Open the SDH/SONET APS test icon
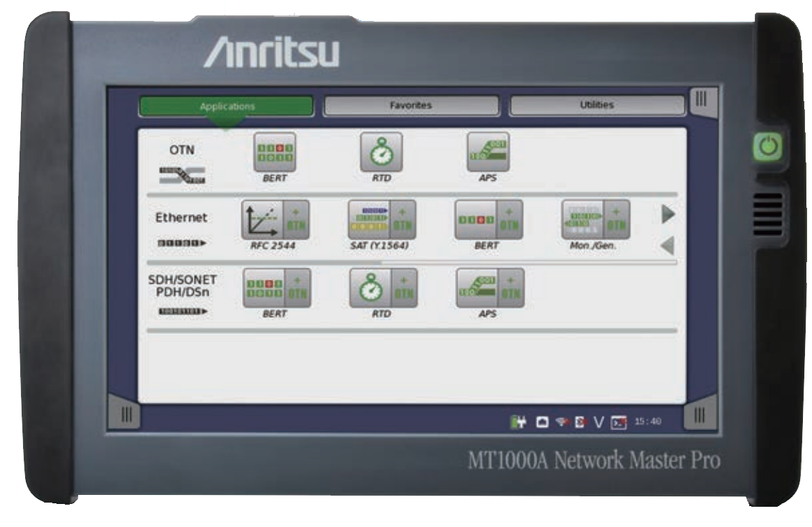812x527 pixels. tap(477, 288)
